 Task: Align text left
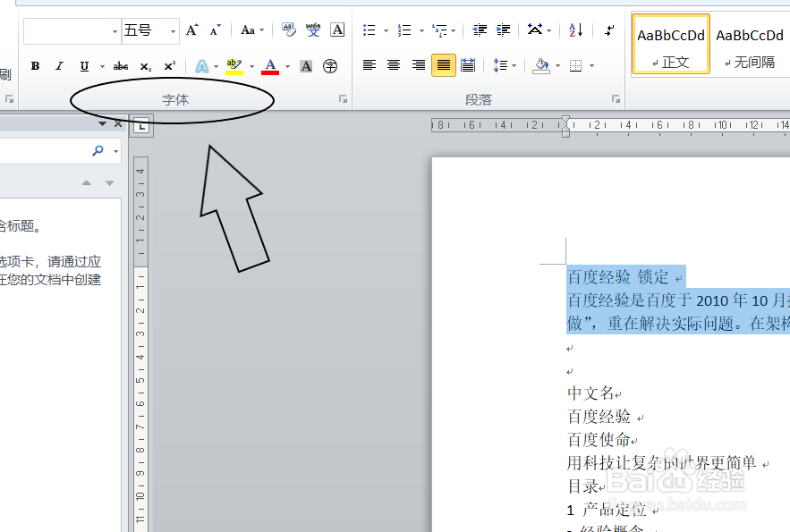coord(370,65)
